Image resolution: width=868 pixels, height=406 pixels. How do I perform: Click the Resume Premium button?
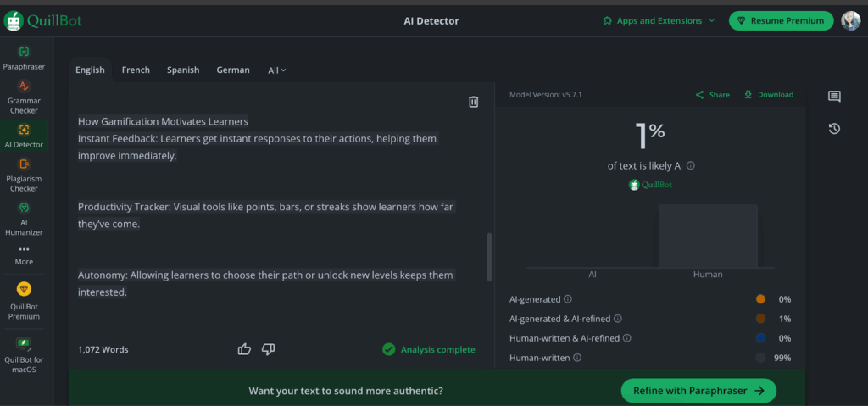[781, 20]
